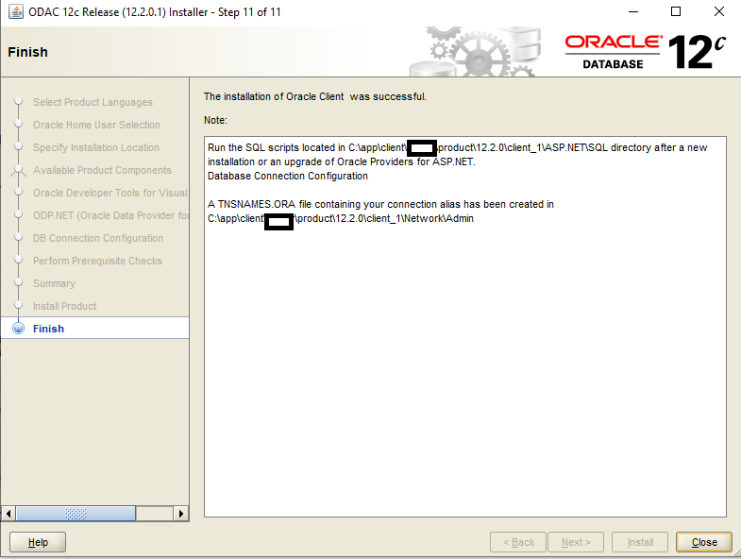Click the sidebar scroll left arrow
The image size is (741, 560).
(x=8, y=513)
